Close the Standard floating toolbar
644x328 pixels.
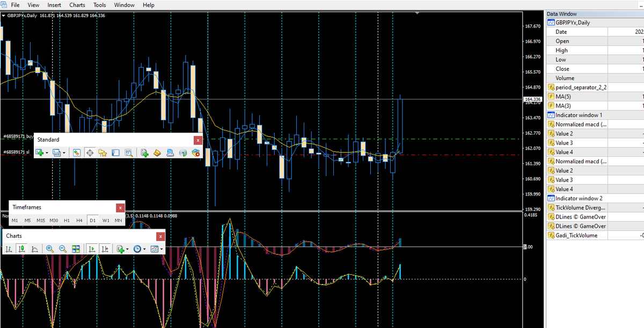(197, 140)
